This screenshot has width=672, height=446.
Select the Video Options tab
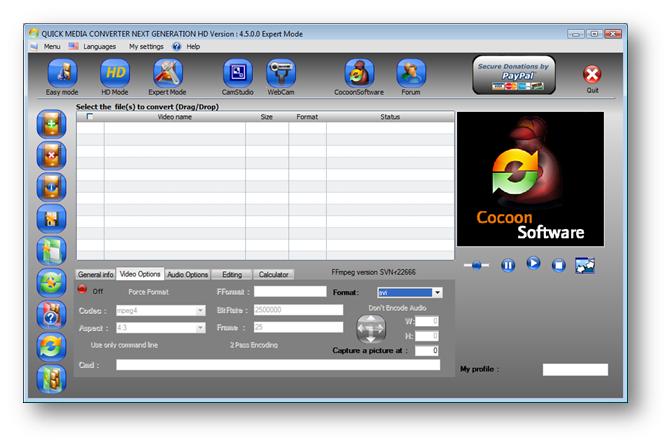[140, 274]
